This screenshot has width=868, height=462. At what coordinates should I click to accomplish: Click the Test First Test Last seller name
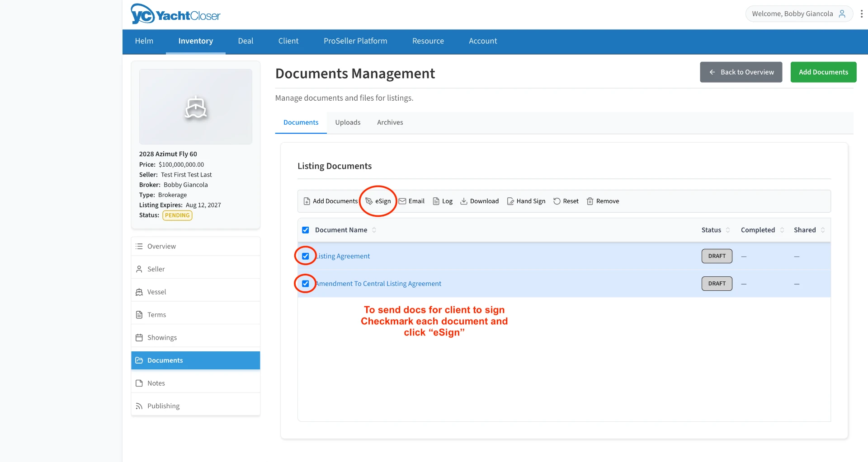[x=186, y=175]
